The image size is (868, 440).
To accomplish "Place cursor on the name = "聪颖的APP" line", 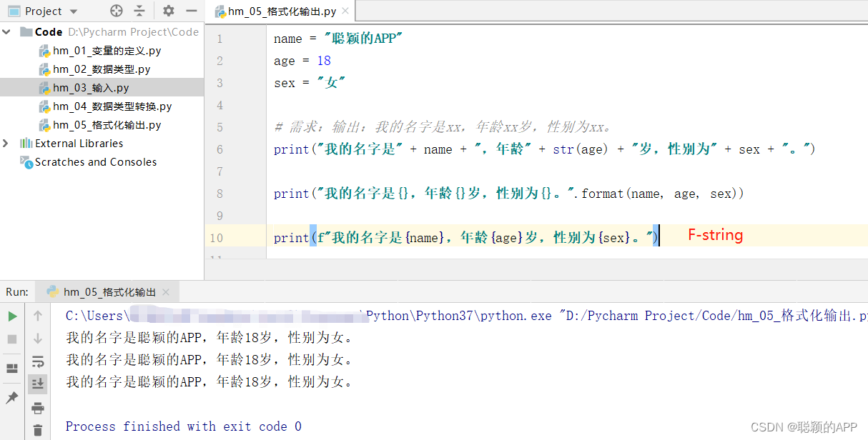I will [338, 39].
